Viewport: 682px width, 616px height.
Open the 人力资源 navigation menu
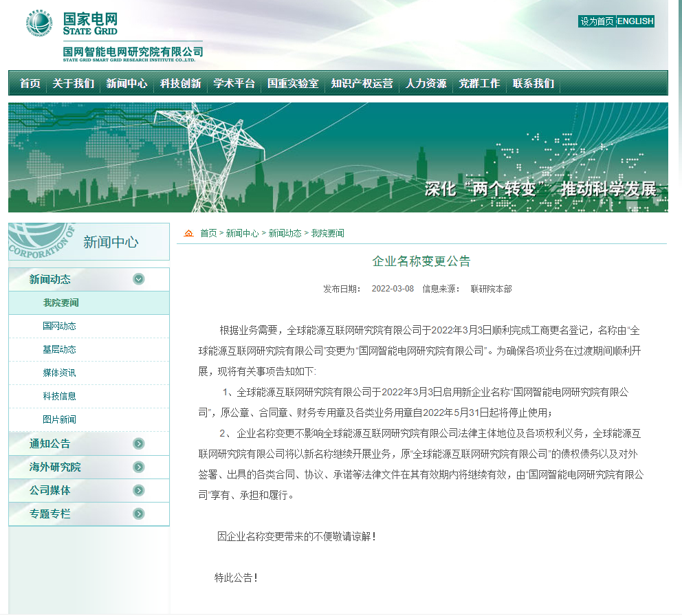coord(426,83)
